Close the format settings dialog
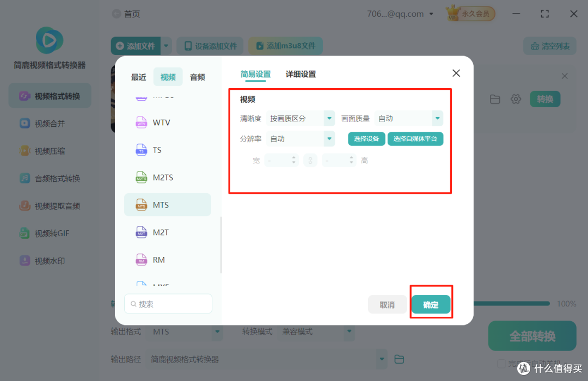Viewport: 588px width, 381px height. (456, 73)
